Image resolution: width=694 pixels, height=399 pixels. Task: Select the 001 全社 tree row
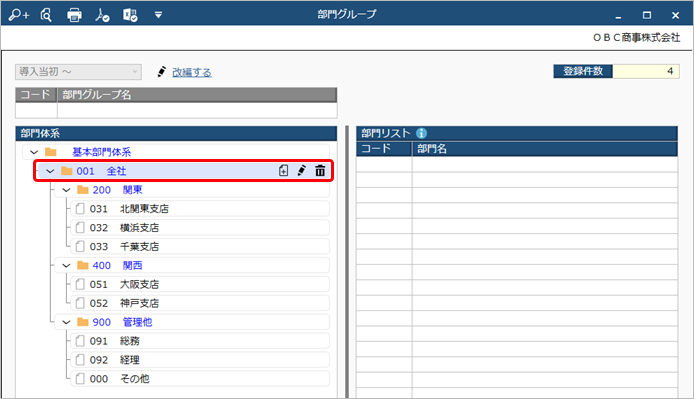point(183,171)
